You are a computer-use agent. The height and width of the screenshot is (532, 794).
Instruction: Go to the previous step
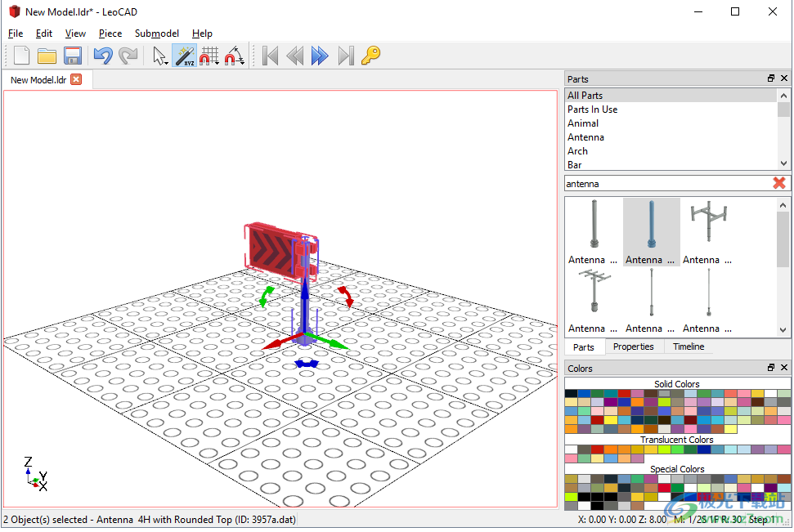[x=295, y=56]
